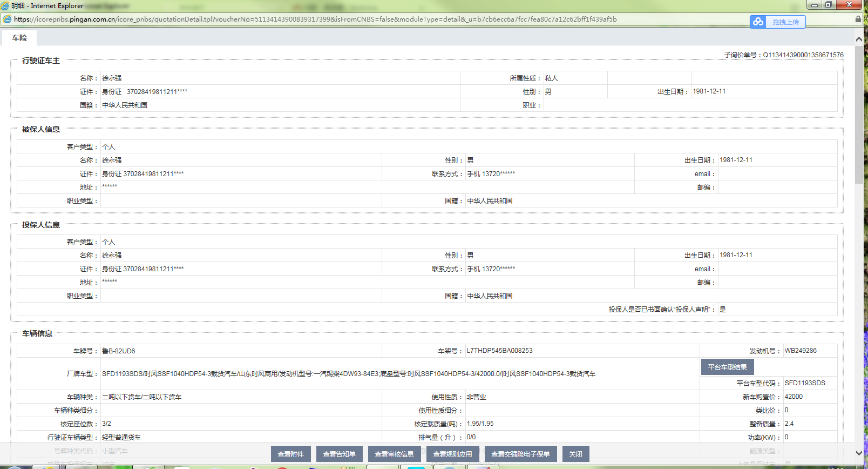This screenshot has height=469, width=868.
Task: Click the 查看规则应用 button
Action: tap(453, 454)
